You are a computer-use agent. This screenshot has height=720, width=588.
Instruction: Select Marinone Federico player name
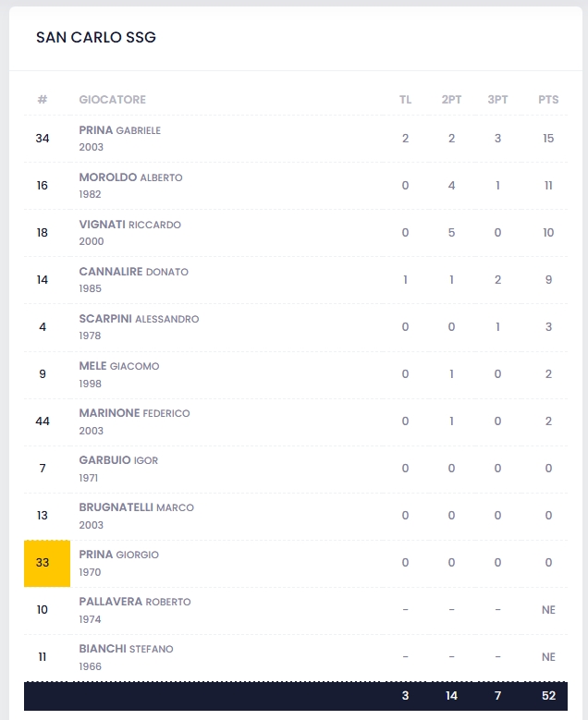(134, 413)
